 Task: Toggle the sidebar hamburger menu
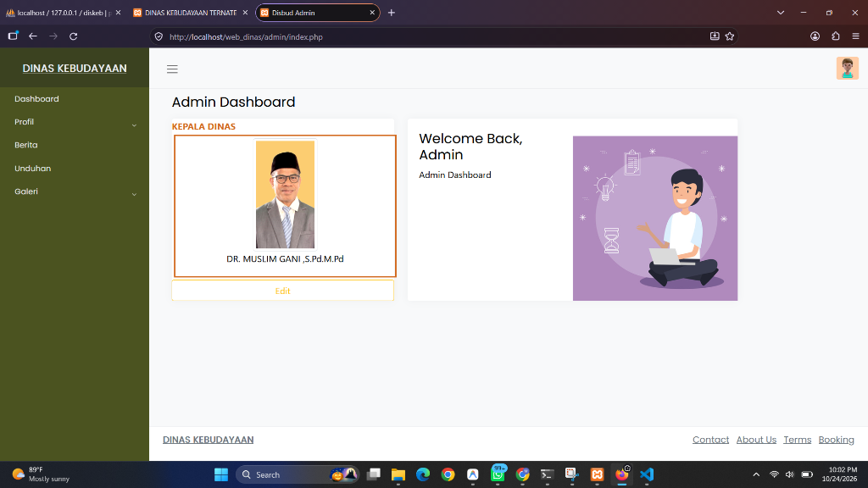(172, 69)
